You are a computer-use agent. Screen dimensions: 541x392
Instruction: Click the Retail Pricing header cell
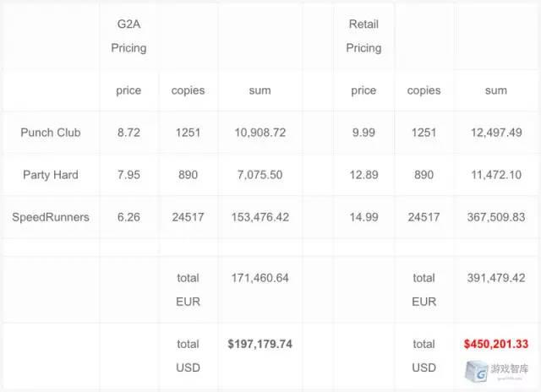point(363,36)
